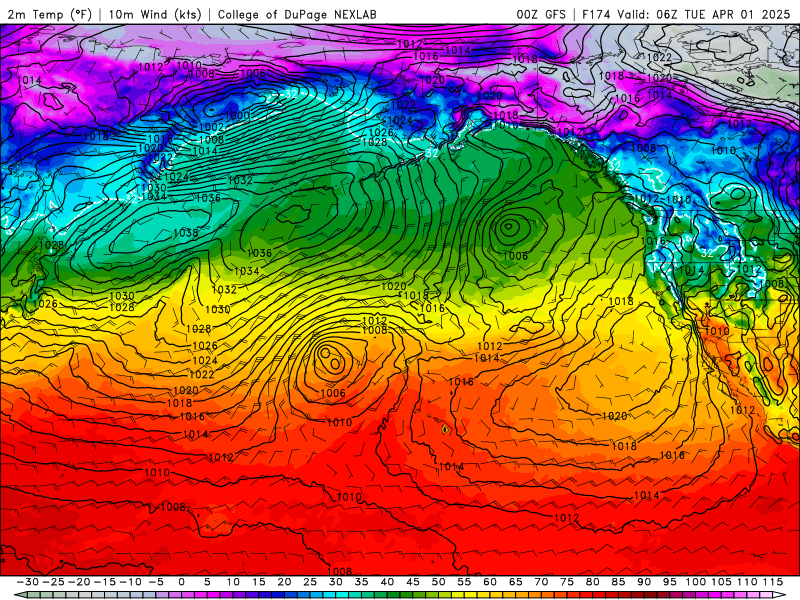Click the "2m Temp (°F)" title text

pos(49,14)
